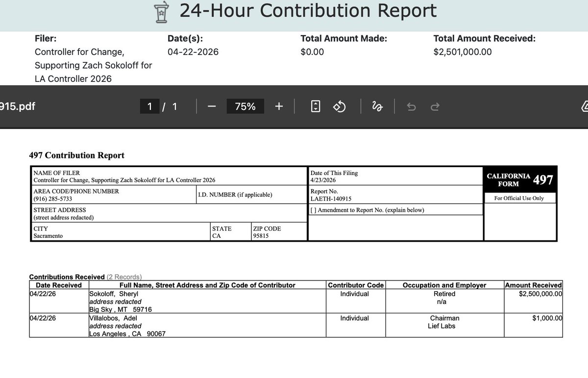Viewport: 588px width, 378px height.
Task: Click the Contributor Code column header
Action: (356, 285)
